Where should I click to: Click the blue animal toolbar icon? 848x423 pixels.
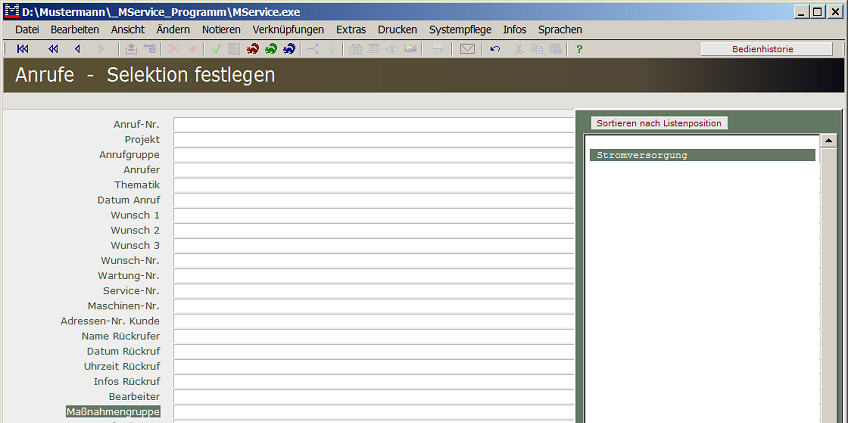pos(289,49)
